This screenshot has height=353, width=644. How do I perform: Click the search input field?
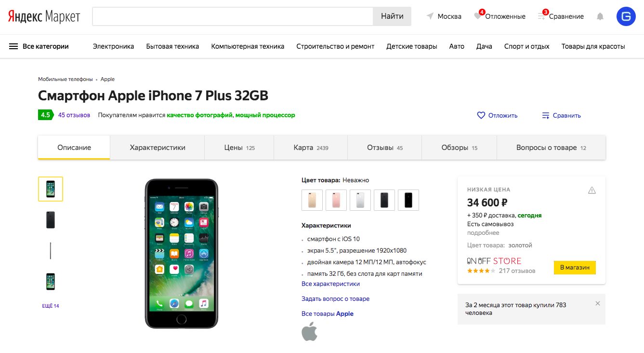click(x=233, y=16)
